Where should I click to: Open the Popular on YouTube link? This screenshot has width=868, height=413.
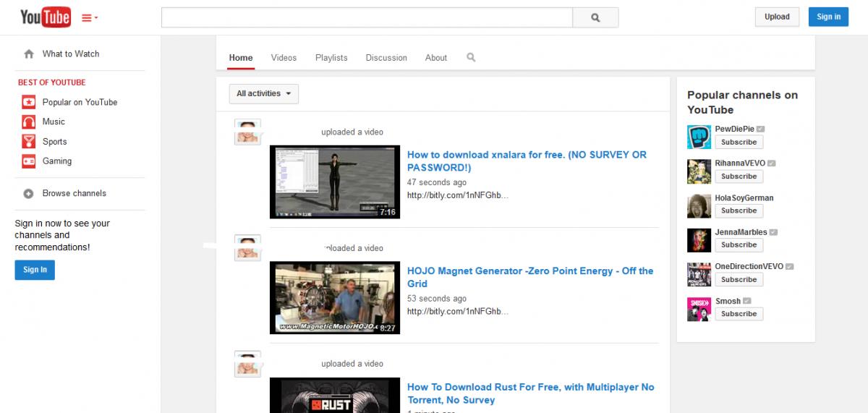pyautogui.click(x=80, y=102)
